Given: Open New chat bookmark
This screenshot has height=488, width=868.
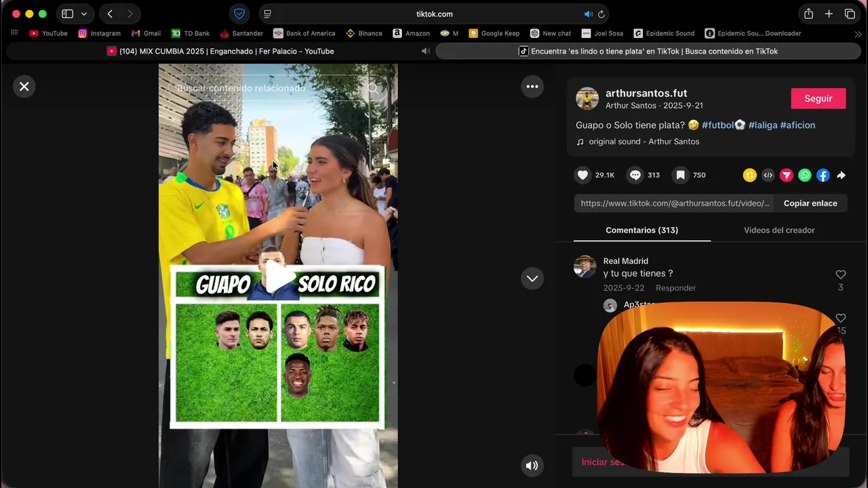Looking at the screenshot, I should [x=551, y=33].
